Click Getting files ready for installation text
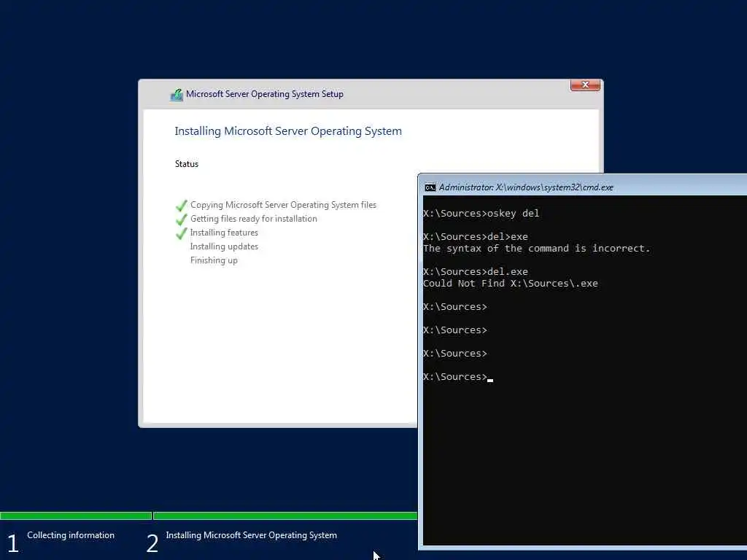Screen dimensions: 747x560 (x=253, y=219)
